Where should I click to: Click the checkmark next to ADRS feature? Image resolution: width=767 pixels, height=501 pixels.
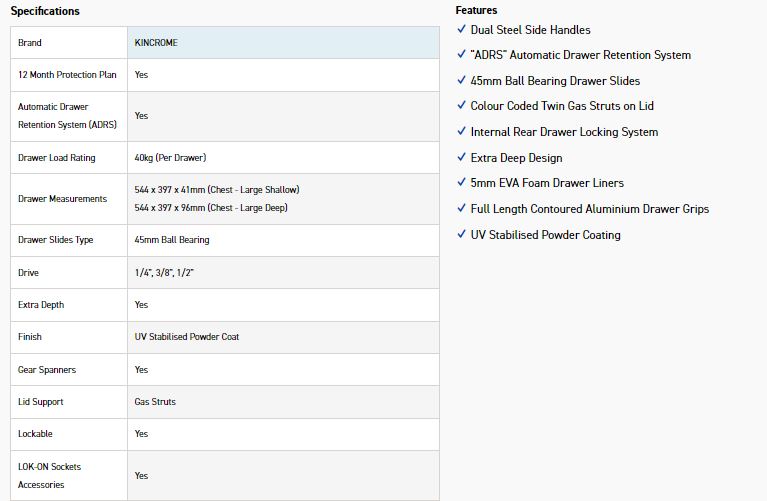tap(461, 55)
